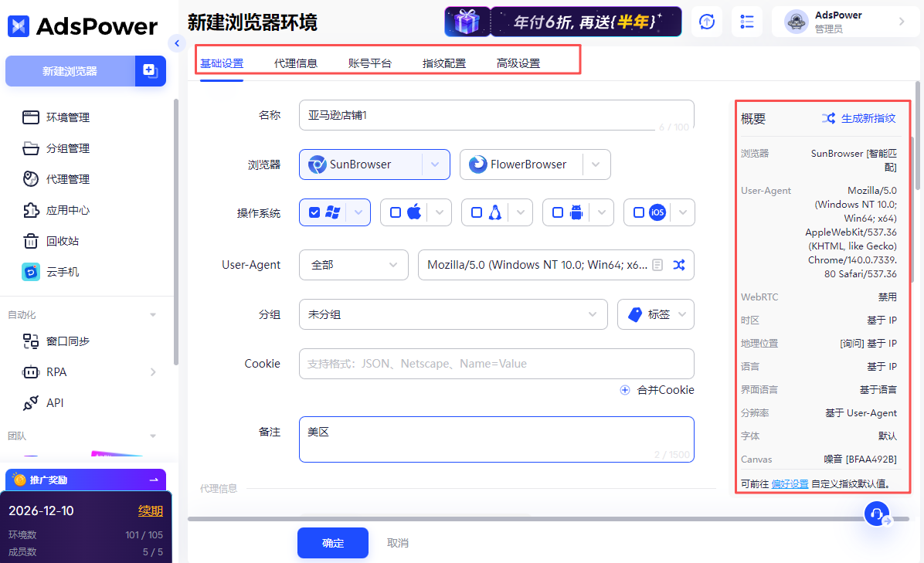The image size is (924, 563).
Task: Click the 确定 confirm button
Action: point(332,542)
